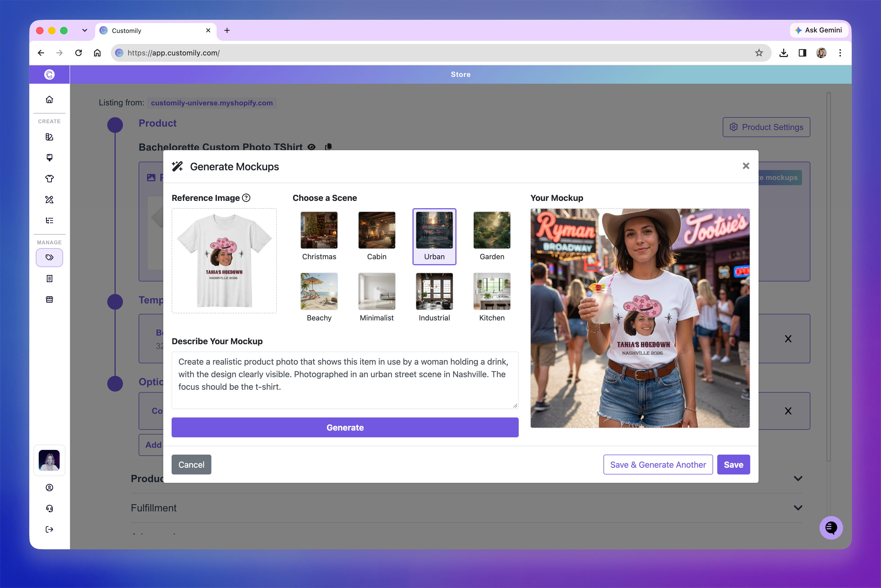Open the browser downloads icon

click(x=783, y=53)
